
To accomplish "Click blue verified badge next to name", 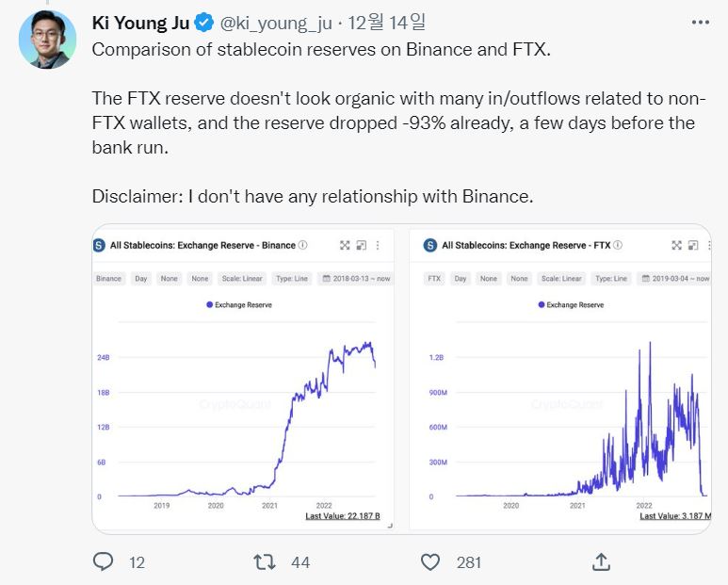I will [x=203, y=22].
